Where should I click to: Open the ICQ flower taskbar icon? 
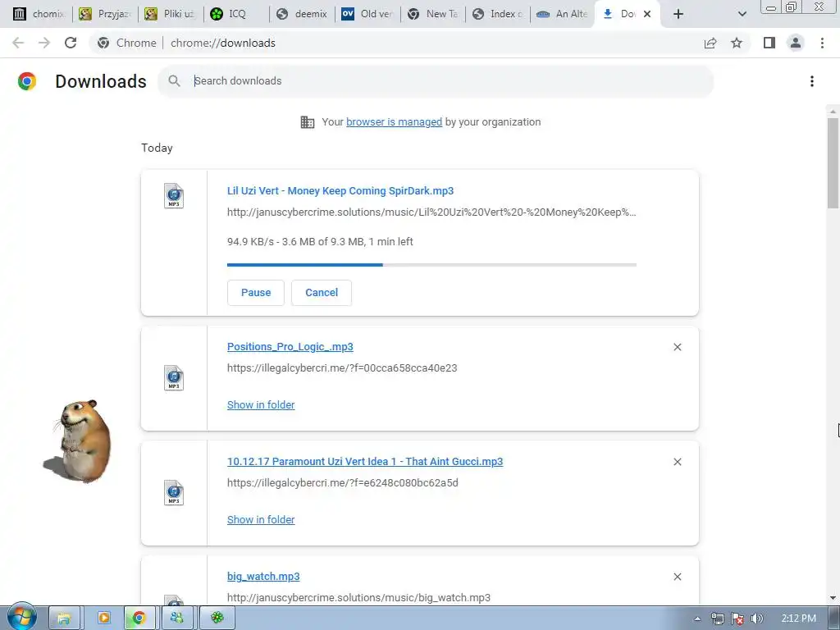point(217,618)
